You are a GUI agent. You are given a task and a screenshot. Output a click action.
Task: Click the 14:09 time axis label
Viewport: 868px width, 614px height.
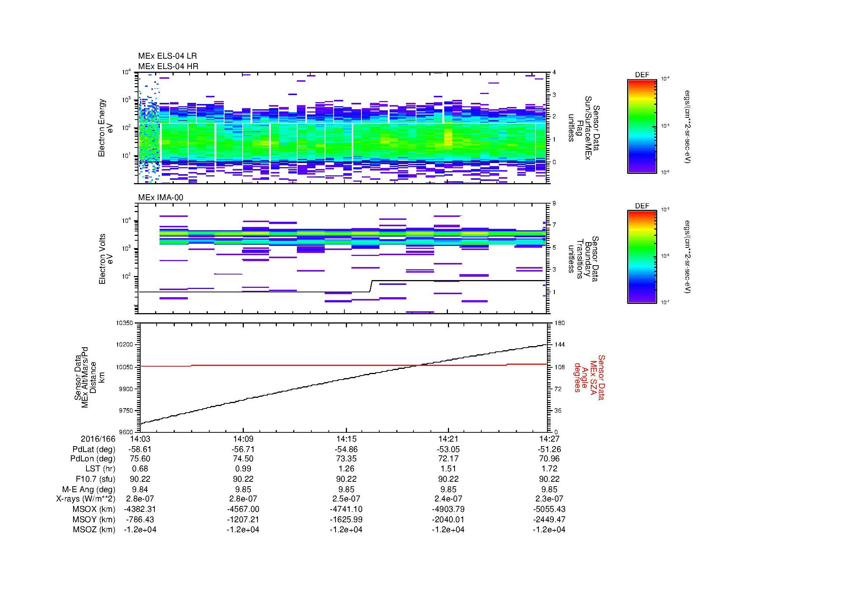[x=243, y=439]
